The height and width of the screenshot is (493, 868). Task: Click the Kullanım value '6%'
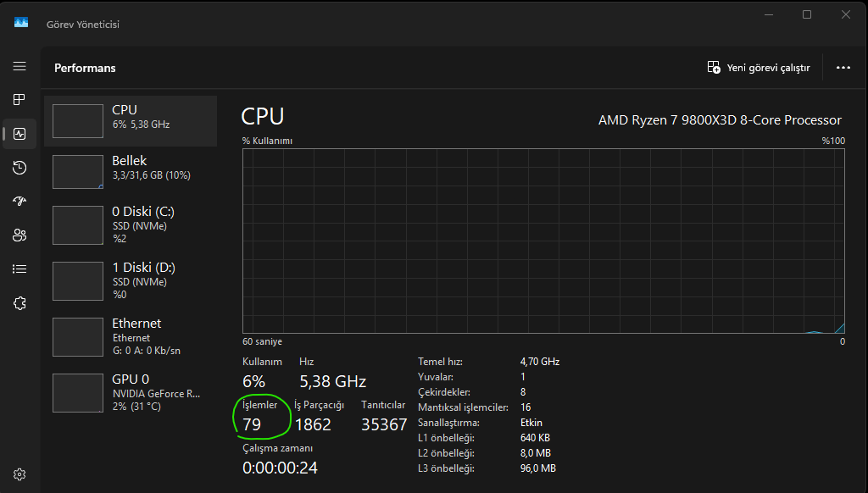pos(253,381)
